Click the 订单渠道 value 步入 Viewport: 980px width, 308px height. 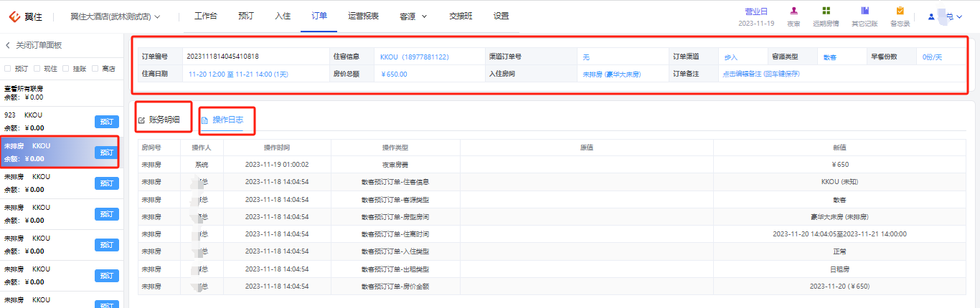click(x=730, y=57)
